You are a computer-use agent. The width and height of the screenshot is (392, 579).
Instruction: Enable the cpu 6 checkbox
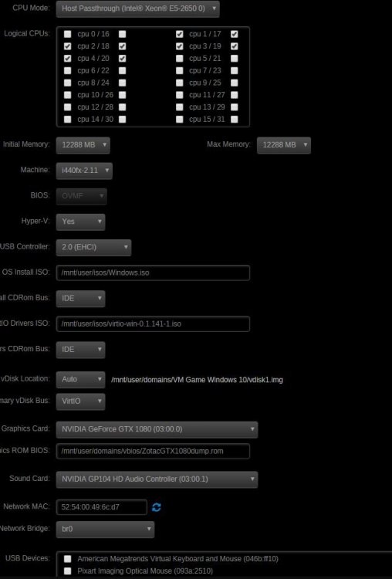(x=67, y=70)
